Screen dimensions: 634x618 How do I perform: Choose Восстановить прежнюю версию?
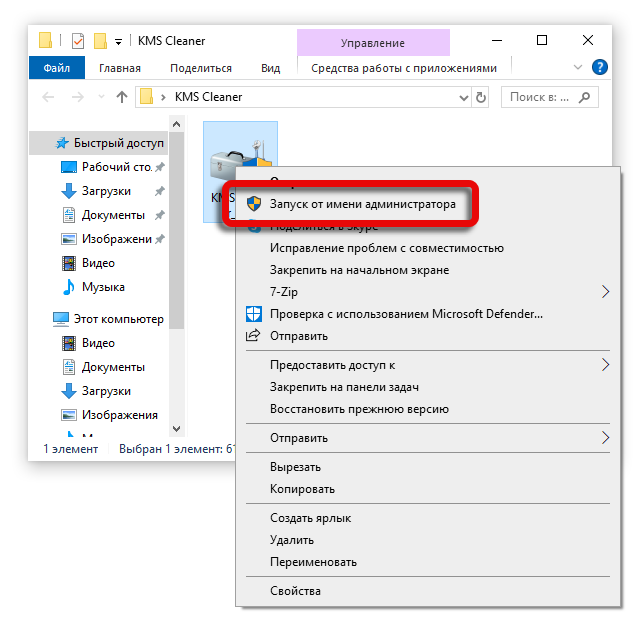359,409
